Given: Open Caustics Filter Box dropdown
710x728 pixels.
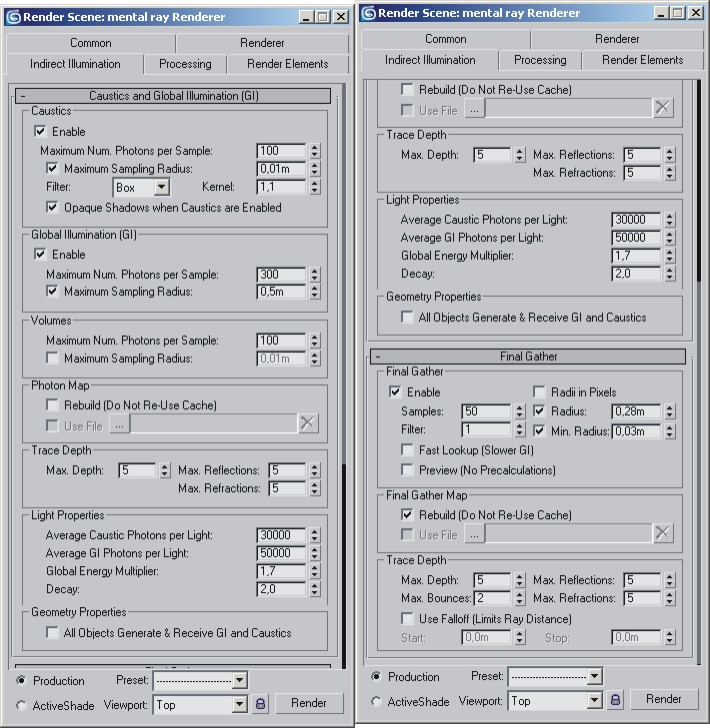Looking at the screenshot, I should [x=162, y=188].
